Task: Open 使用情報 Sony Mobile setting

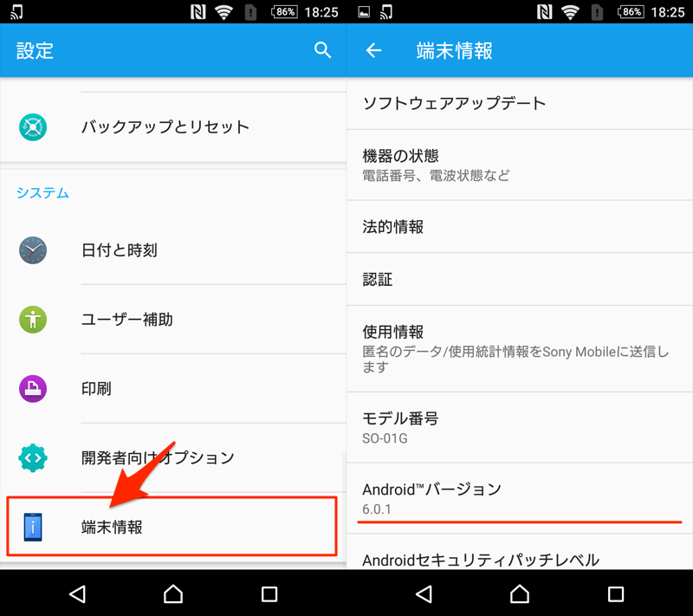Action: [x=520, y=348]
